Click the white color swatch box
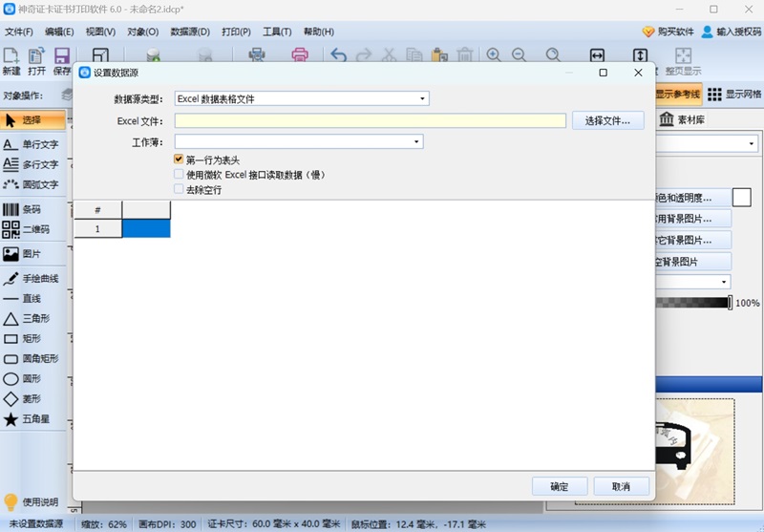Viewport: 764px width, 532px height. click(x=742, y=198)
